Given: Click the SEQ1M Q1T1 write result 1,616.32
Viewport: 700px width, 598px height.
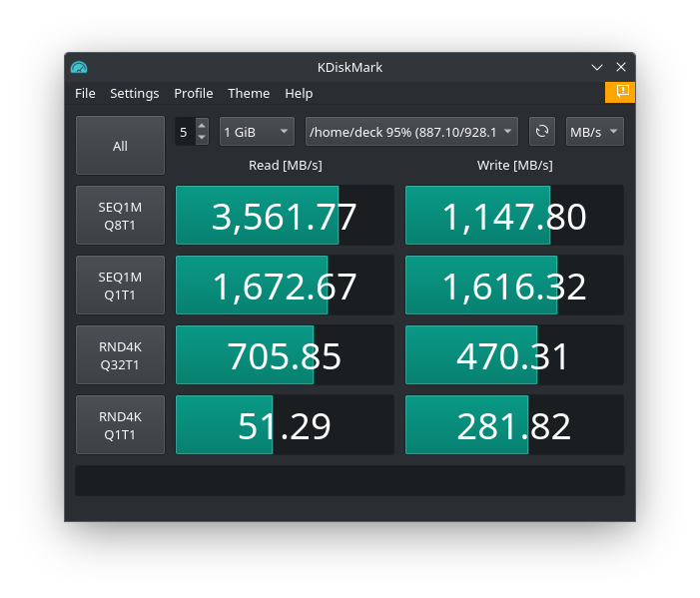Looking at the screenshot, I should pos(514,286).
